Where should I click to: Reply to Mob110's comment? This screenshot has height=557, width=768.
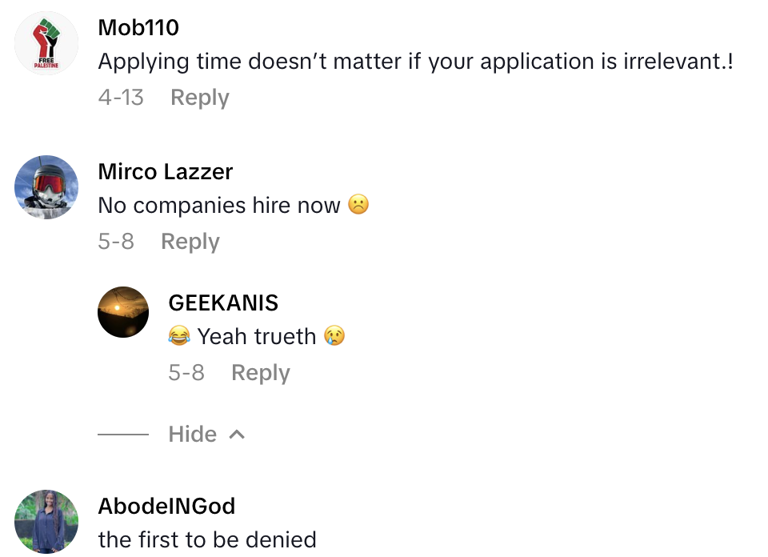click(199, 98)
